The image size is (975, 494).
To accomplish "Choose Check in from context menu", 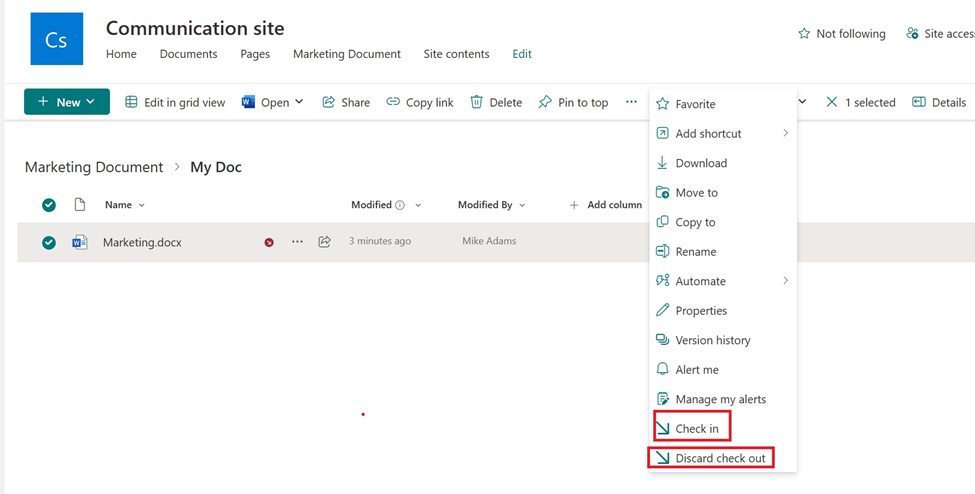I will [696, 429].
